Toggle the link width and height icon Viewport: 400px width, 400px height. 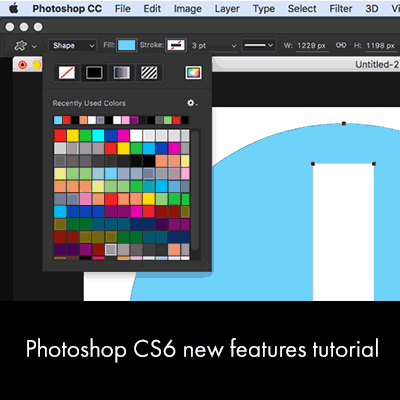341,45
